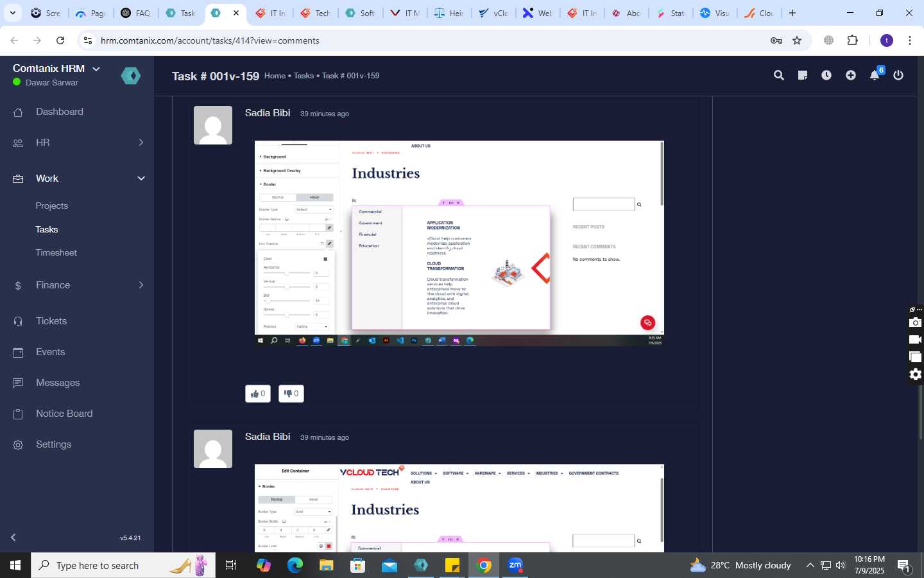924x578 pixels.
Task: Open the Comtanix HRM account dropdown
Action: click(56, 69)
